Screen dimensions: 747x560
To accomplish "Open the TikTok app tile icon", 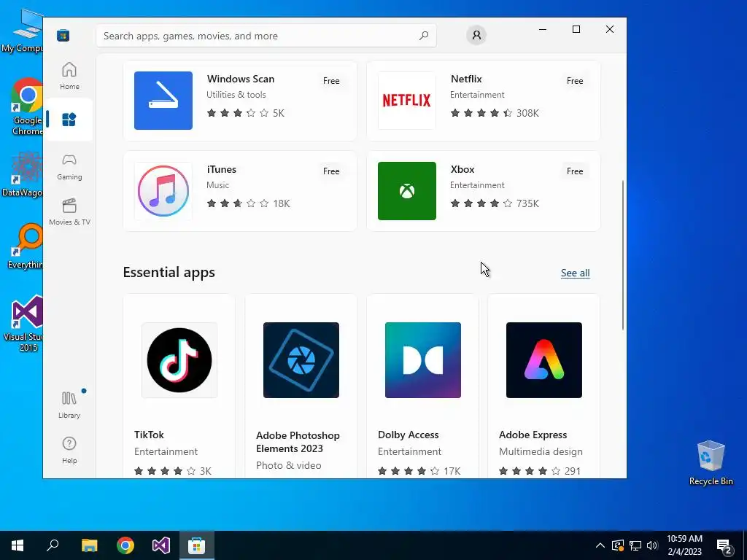I will click(x=179, y=360).
